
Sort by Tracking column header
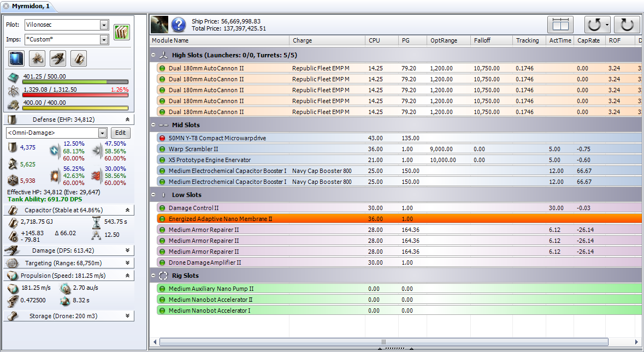click(529, 40)
